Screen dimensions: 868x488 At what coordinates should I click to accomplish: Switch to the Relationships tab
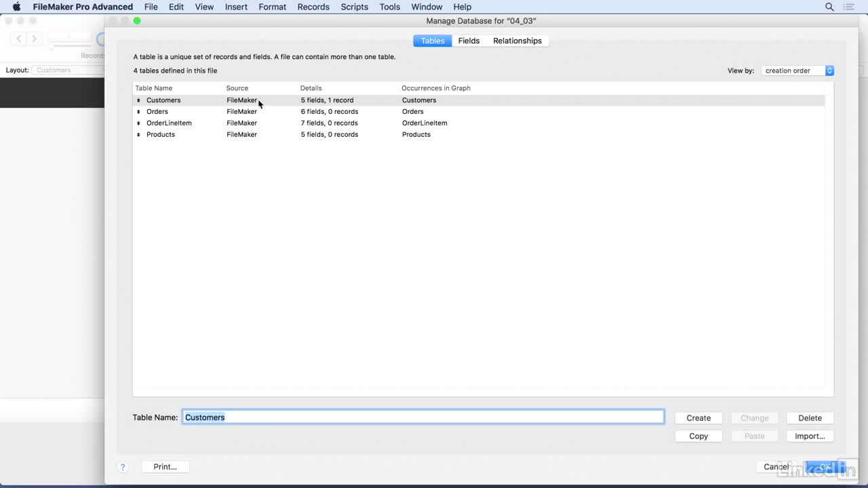[517, 41]
